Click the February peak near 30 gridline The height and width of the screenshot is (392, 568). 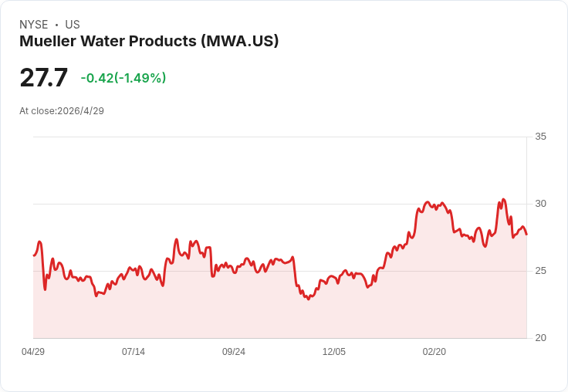[x=428, y=202]
